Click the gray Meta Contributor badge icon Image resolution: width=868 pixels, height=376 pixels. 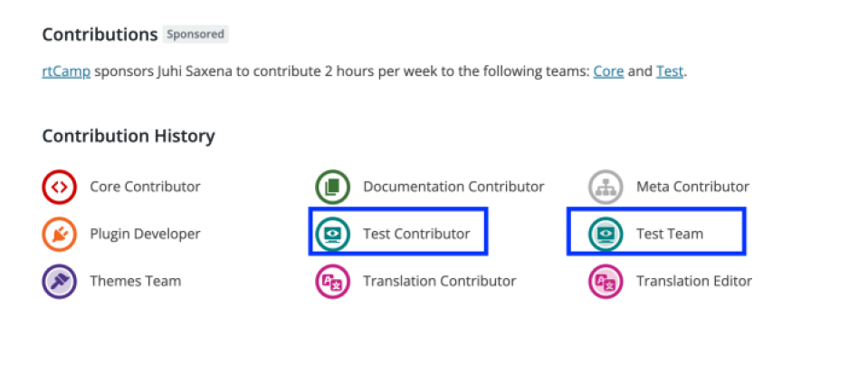pos(605,187)
